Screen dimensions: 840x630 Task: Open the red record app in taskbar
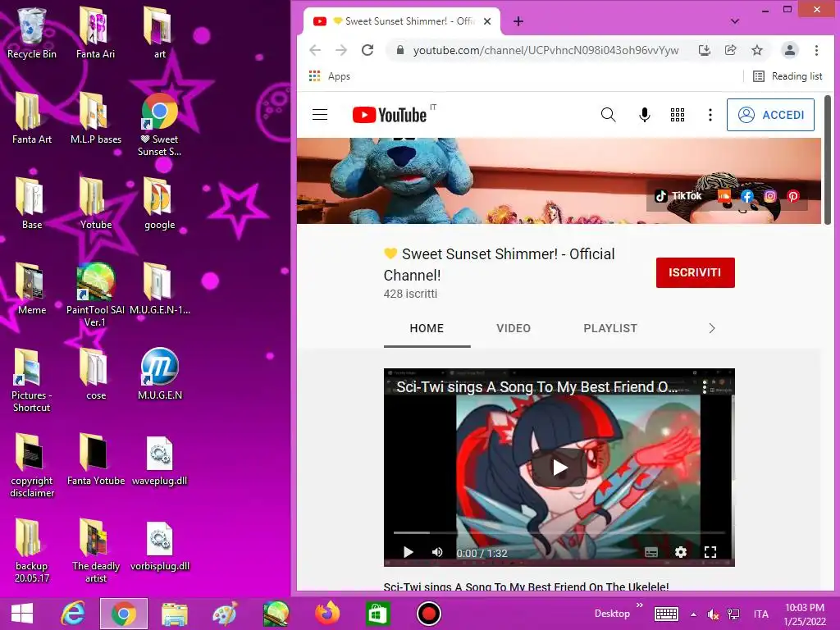tap(428, 614)
